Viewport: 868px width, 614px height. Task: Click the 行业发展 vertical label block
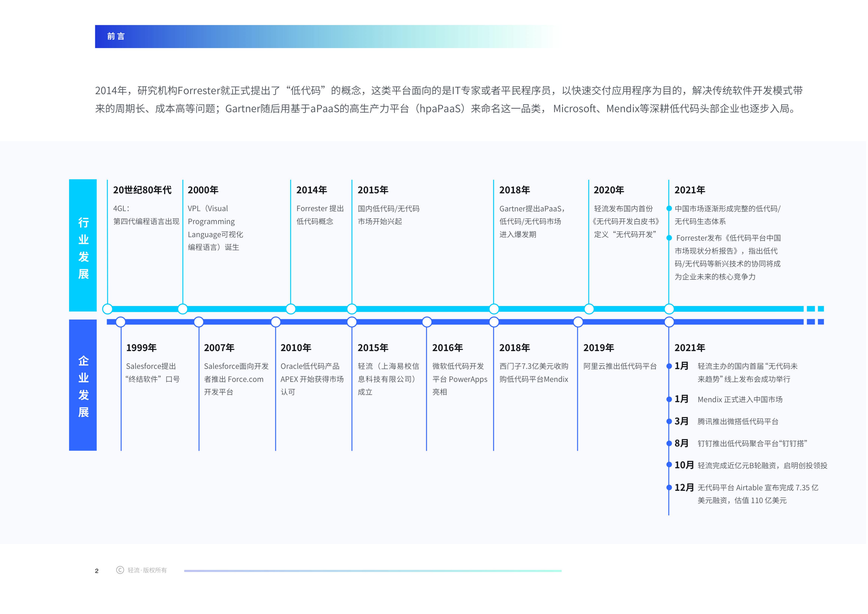tap(83, 246)
